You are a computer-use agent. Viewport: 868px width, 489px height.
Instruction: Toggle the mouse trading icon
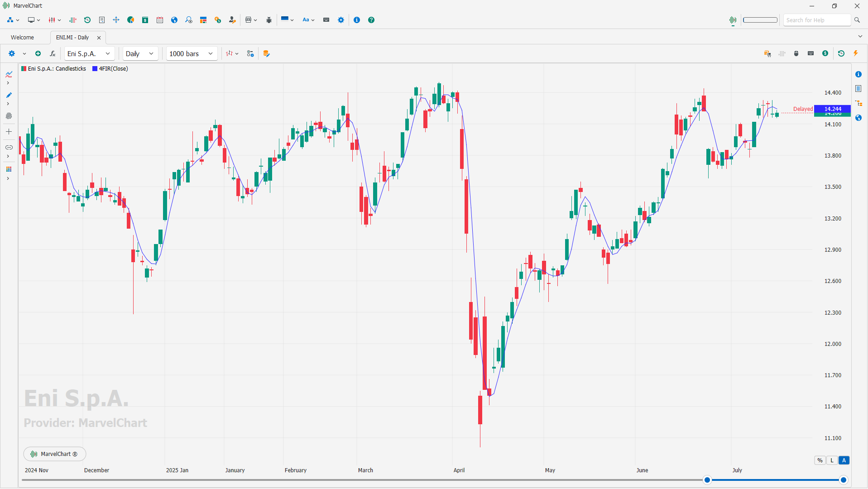click(x=796, y=53)
